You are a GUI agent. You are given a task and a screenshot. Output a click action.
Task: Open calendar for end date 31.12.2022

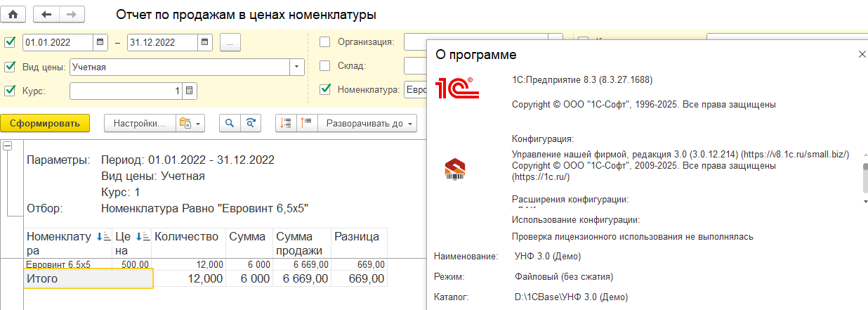[x=205, y=42]
